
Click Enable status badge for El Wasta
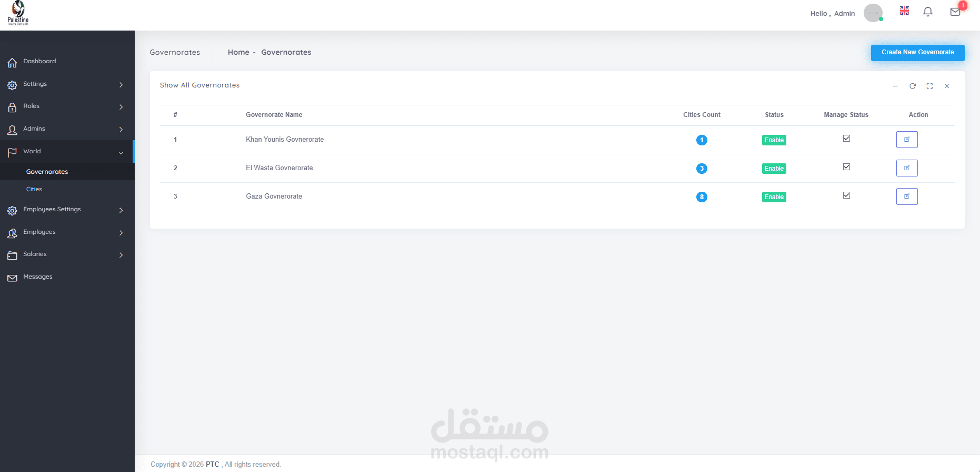(774, 169)
